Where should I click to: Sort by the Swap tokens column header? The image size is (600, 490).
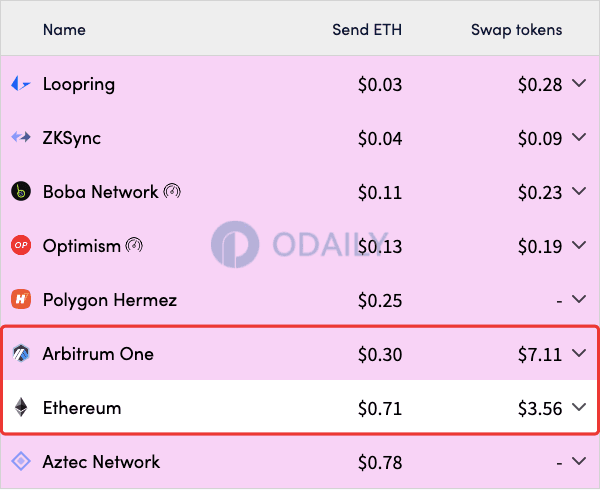517,29
